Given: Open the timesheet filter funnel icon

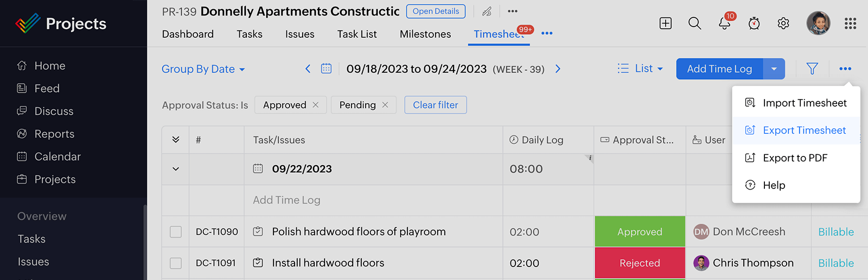Looking at the screenshot, I should pyautogui.click(x=812, y=69).
